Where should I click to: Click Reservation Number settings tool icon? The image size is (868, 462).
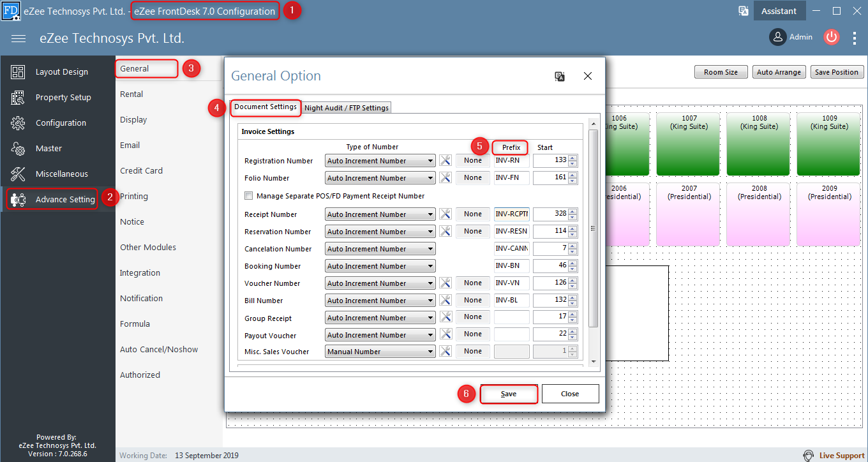(x=445, y=232)
